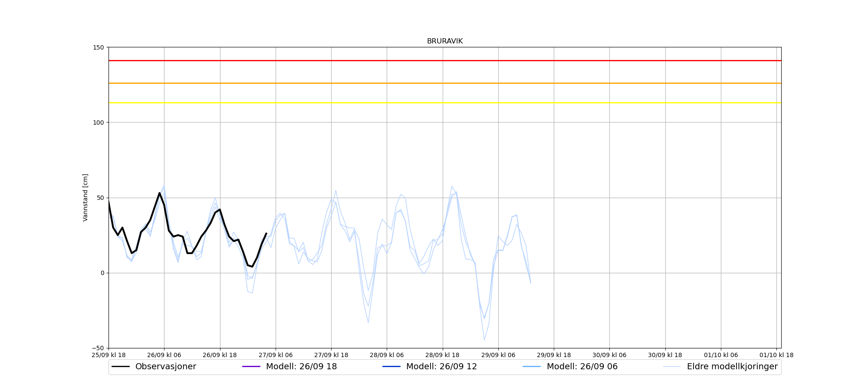Select the Eldre modellkjoringer legend label

(x=732, y=367)
